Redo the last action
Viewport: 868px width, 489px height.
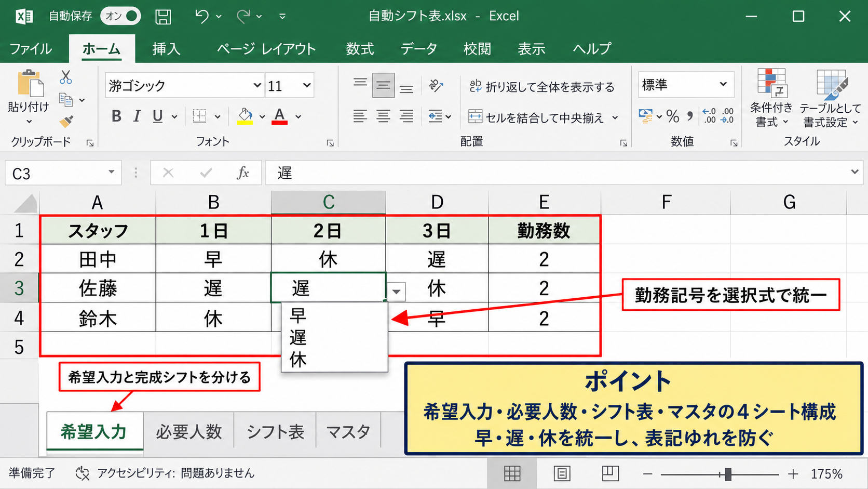click(243, 17)
